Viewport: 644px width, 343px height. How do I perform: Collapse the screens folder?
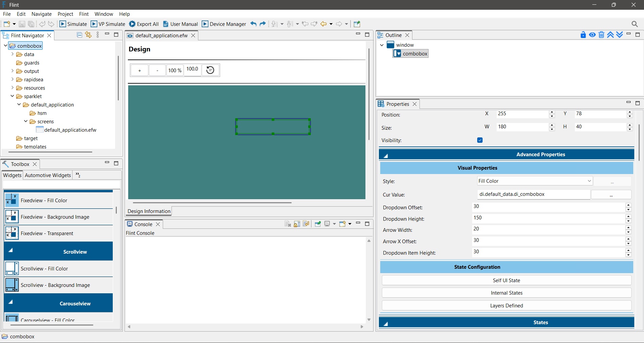pyautogui.click(x=26, y=121)
